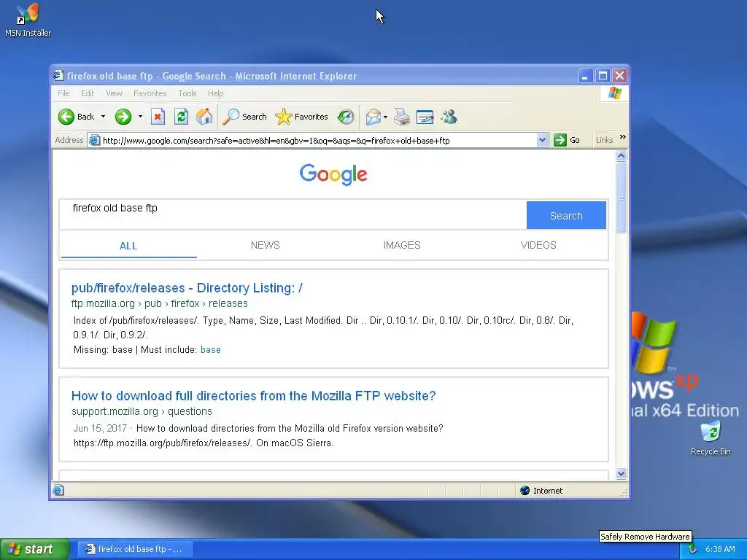
Task: Switch to the IMAGES results tab
Action: [402, 245]
